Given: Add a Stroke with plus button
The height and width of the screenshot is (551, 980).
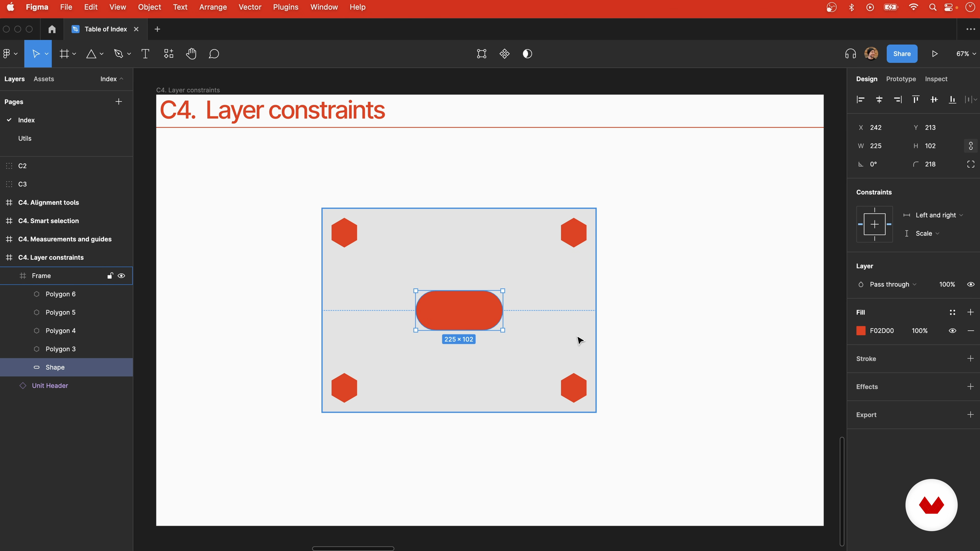Looking at the screenshot, I should (971, 359).
